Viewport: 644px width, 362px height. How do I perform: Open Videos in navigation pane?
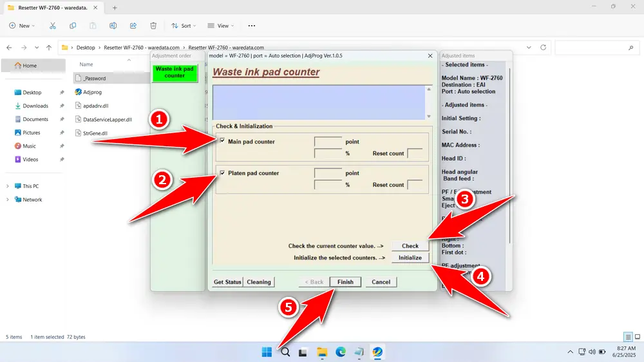[x=30, y=160]
